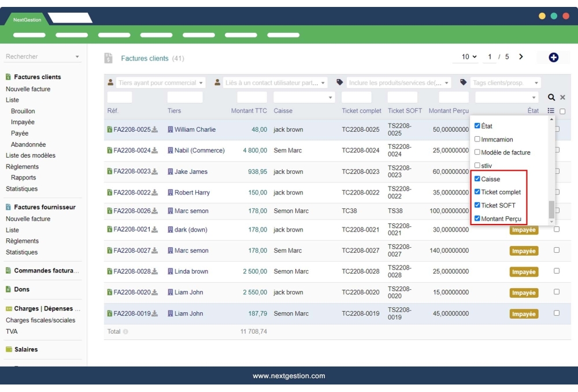This screenshot has height=392, width=578.
Task: Uncheck the Caisse column checkbox
Action: tap(477, 179)
